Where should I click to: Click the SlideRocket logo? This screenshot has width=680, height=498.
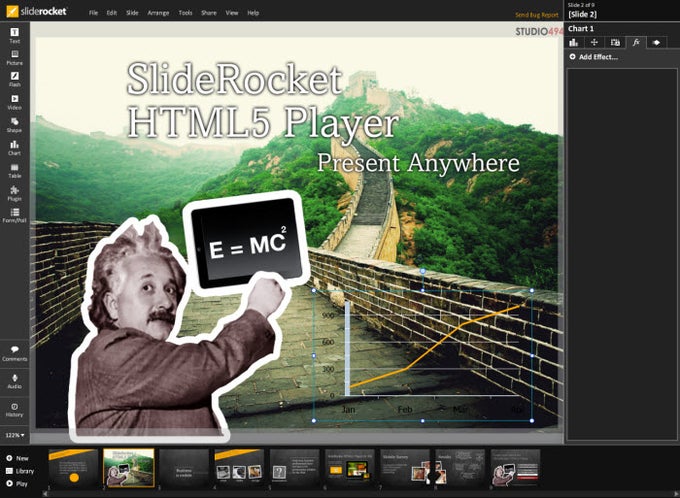tap(36, 11)
